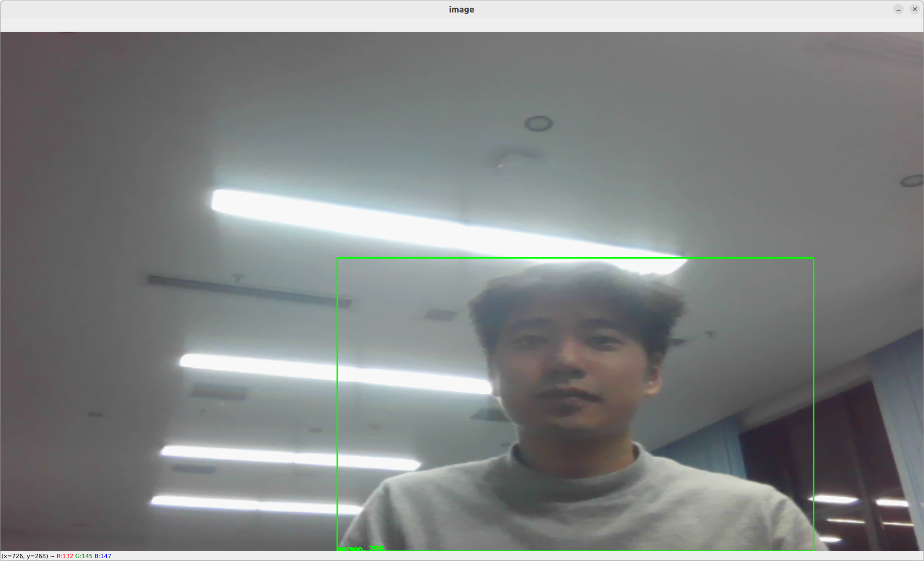The image size is (924, 561).
Task: Click the green 'person 79%' detection label
Action: [361, 548]
